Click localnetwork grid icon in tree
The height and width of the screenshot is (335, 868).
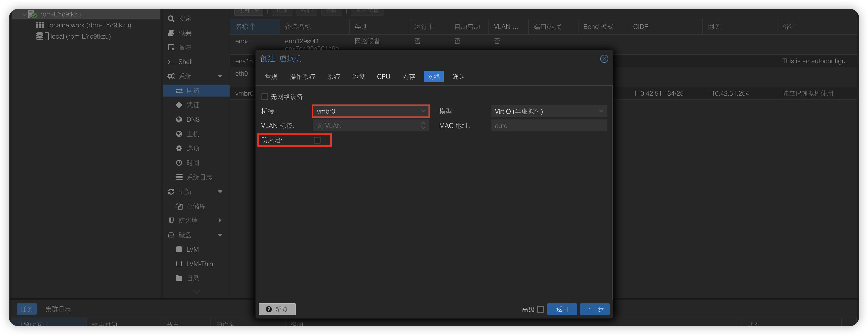pyautogui.click(x=40, y=25)
